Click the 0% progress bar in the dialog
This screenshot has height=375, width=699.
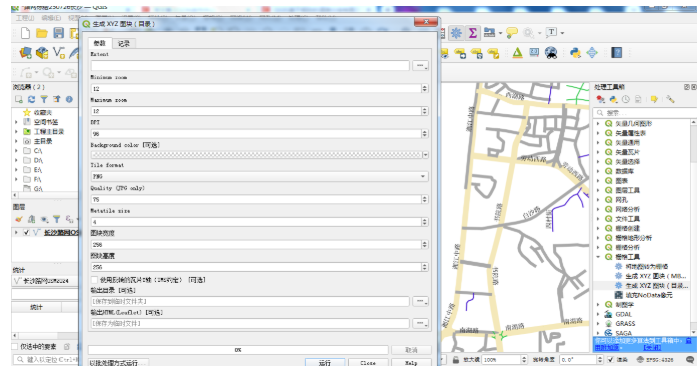pyautogui.click(x=238, y=350)
